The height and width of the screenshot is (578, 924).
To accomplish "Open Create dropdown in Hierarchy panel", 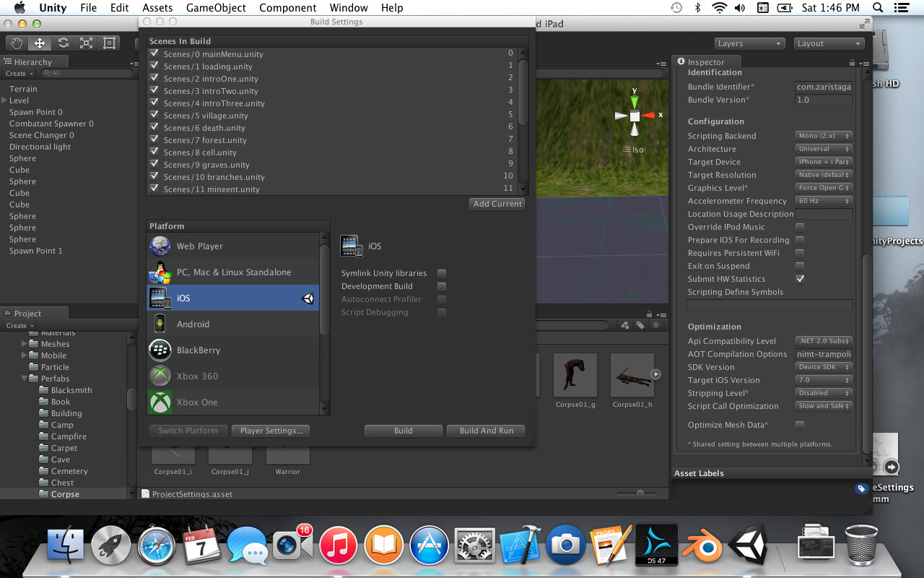I will click(18, 74).
